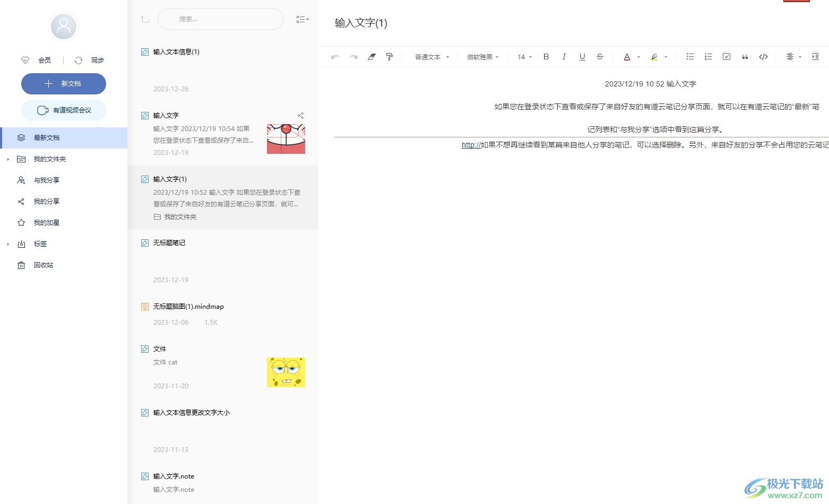
Task: Click the http:// link in note
Action: coord(471,145)
